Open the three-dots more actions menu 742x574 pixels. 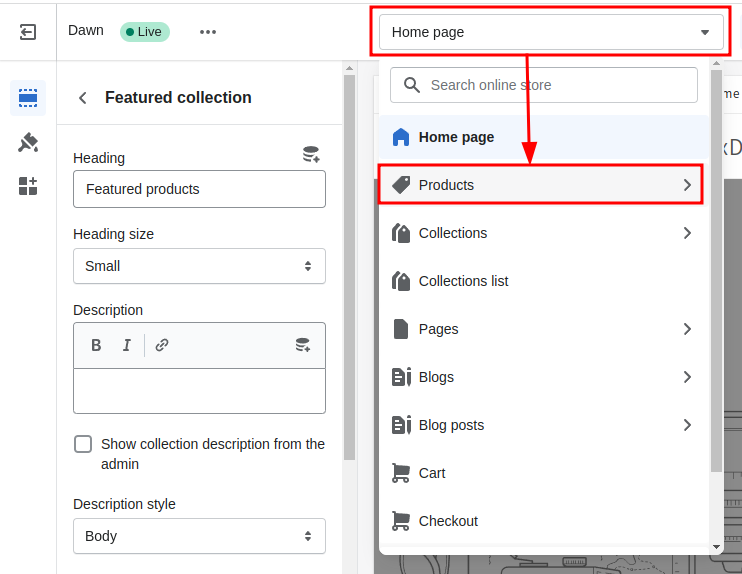coord(208,32)
